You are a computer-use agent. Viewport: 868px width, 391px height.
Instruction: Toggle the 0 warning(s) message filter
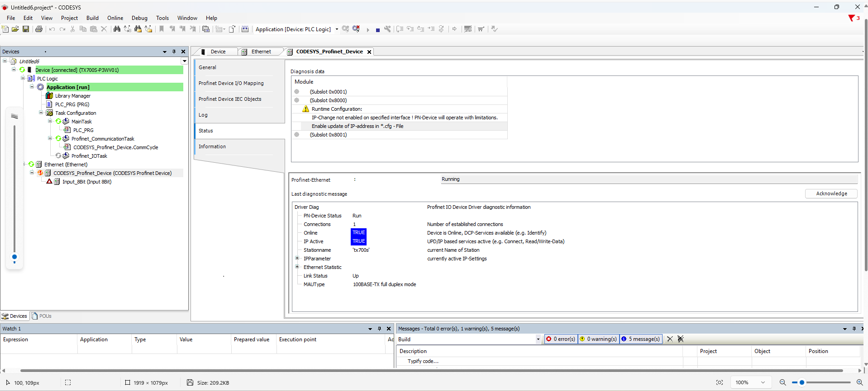pyautogui.click(x=598, y=339)
